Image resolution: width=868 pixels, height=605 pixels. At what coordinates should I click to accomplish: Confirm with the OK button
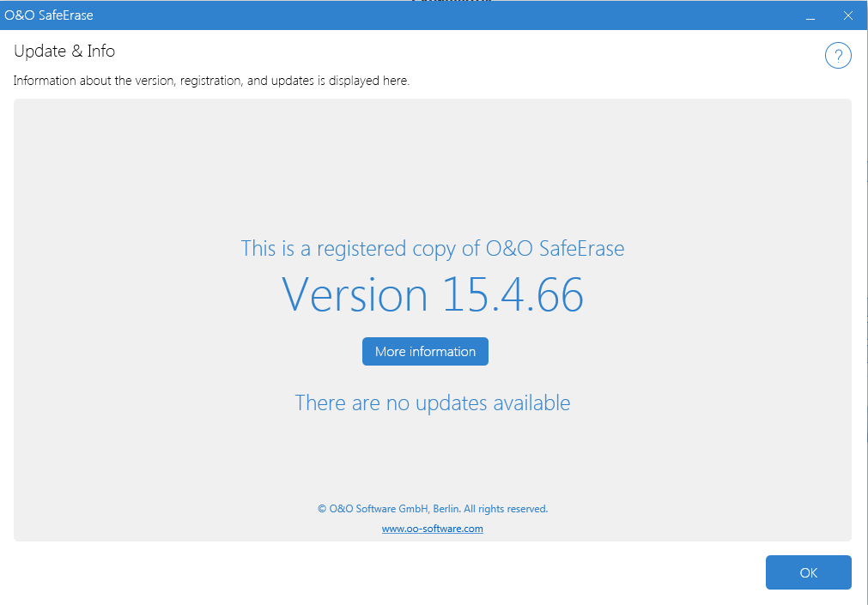tap(808, 572)
